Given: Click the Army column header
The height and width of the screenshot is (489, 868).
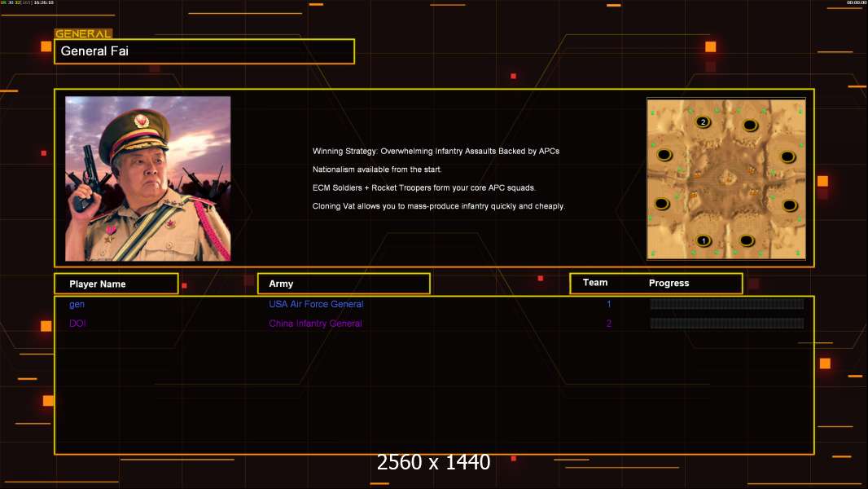Looking at the screenshot, I should point(344,284).
